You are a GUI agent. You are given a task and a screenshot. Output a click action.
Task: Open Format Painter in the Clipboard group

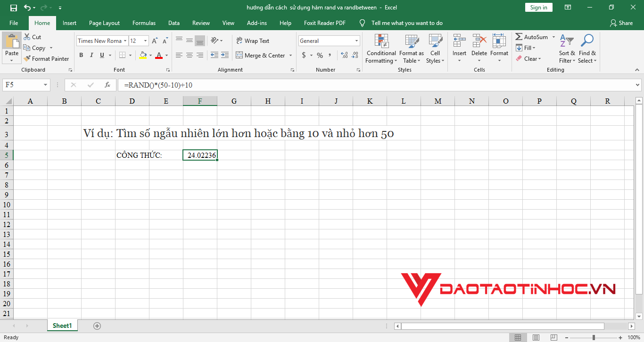click(46, 58)
